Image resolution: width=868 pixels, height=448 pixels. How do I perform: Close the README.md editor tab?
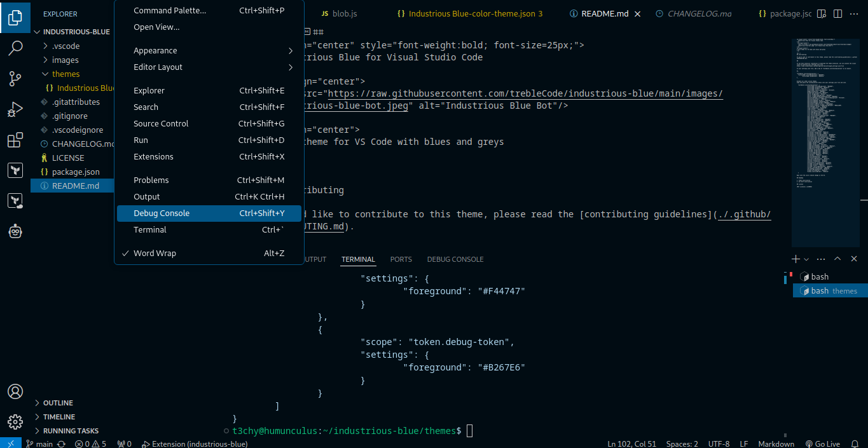(x=638, y=13)
